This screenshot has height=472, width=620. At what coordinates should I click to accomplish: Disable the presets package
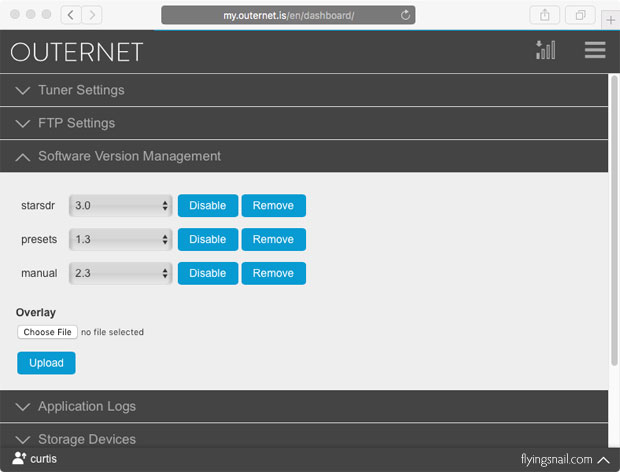point(208,240)
